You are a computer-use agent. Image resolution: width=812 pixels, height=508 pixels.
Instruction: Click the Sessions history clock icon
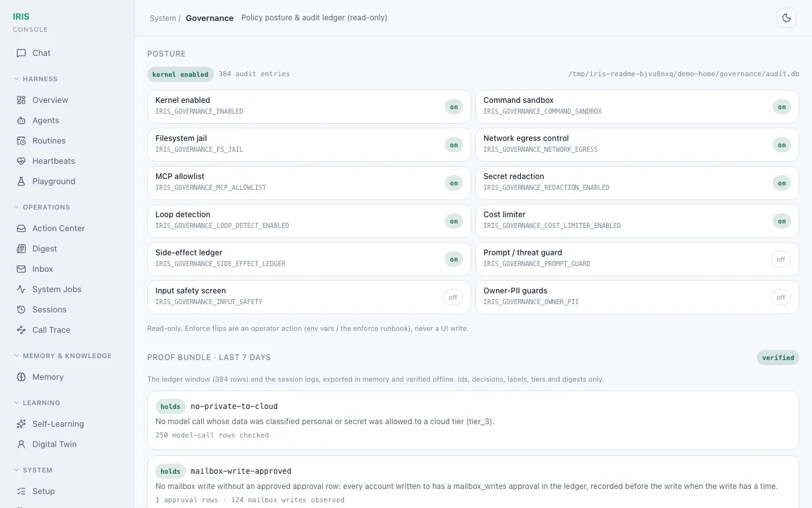pyautogui.click(x=21, y=310)
